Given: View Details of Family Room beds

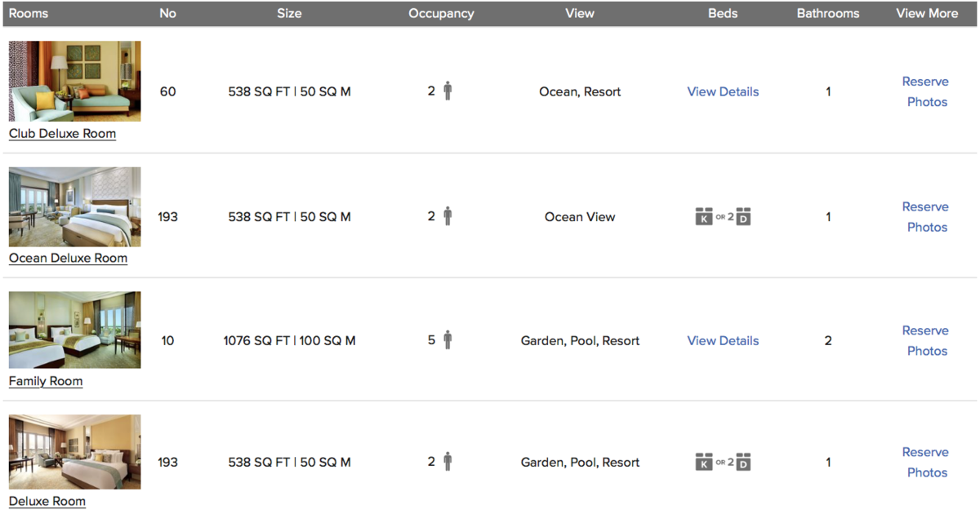Looking at the screenshot, I should 723,340.
